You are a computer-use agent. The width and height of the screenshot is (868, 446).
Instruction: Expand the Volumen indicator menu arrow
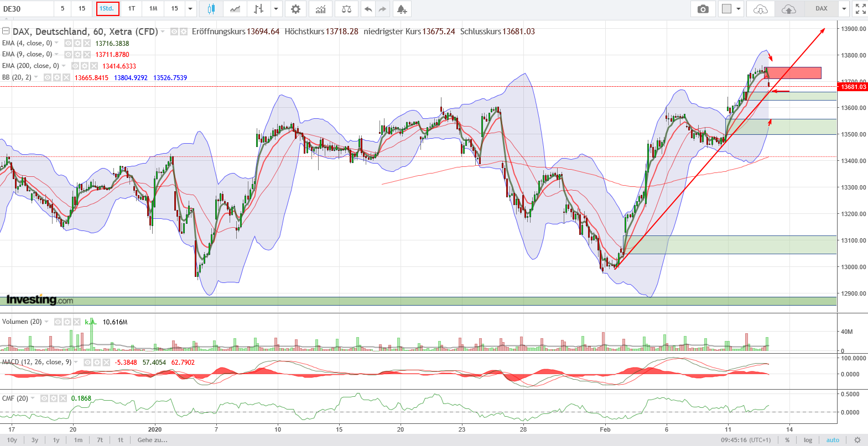pos(46,322)
